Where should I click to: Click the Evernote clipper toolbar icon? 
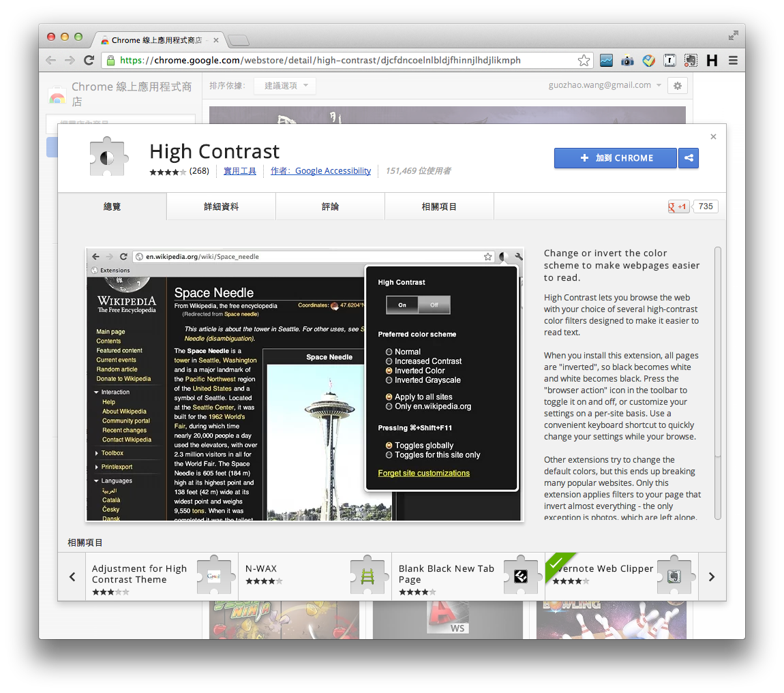pyautogui.click(x=691, y=61)
